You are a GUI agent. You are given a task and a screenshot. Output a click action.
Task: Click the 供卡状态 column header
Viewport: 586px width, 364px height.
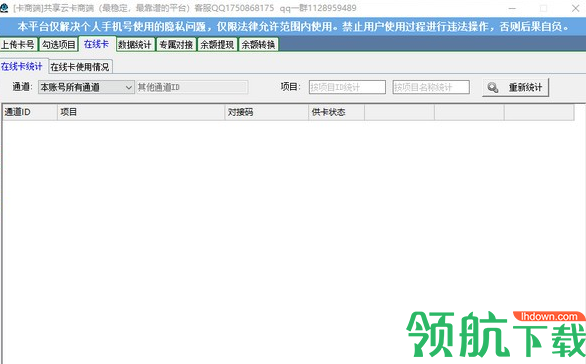click(x=336, y=112)
